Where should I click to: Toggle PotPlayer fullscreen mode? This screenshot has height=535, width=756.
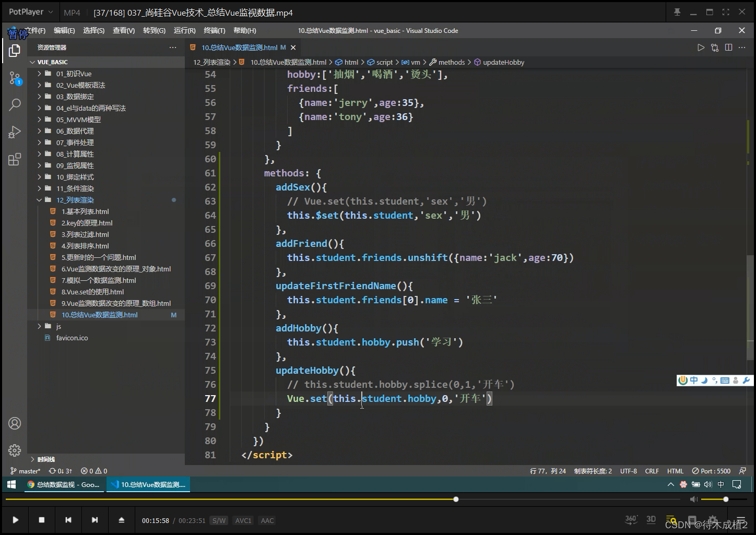tap(726, 12)
